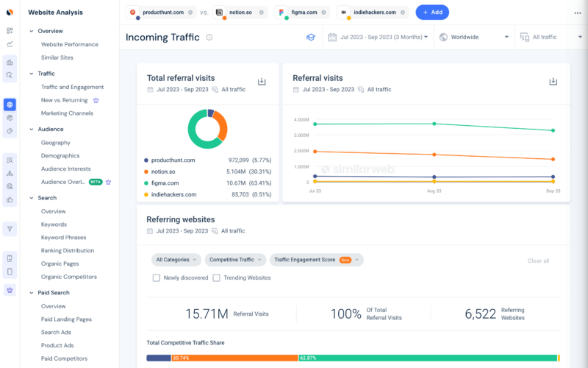Open Audience Interests link
The height and width of the screenshot is (368, 588).
(66, 169)
